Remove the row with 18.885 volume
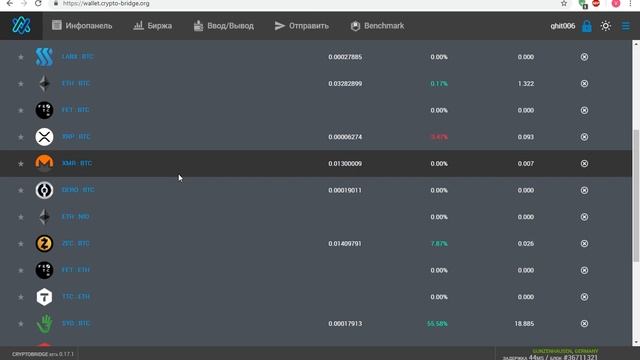The height and width of the screenshot is (360, 640). pyautogui.click(x=584, y=323)
